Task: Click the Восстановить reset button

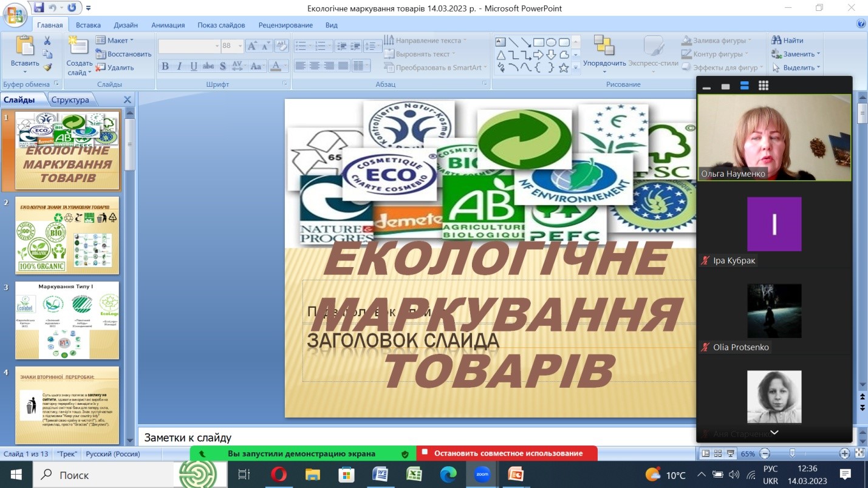Action: [123, 54]
